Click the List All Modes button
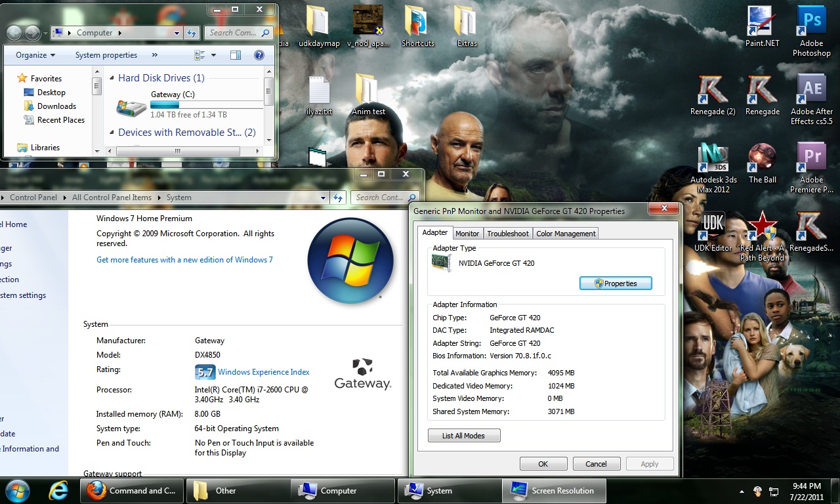This screenshot has height=504, width=840. [x=464, y=436]
